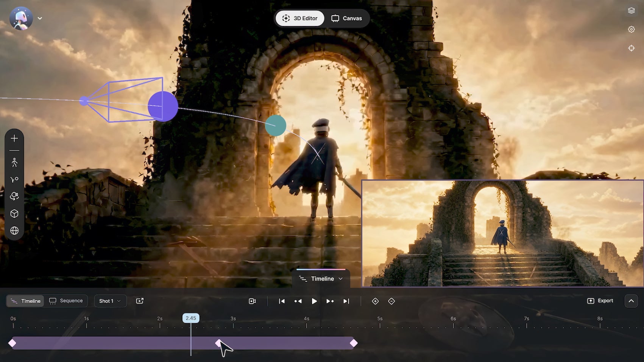Open the user avatar profile
The height and width of the screenshot is (362, 644).
21,18
